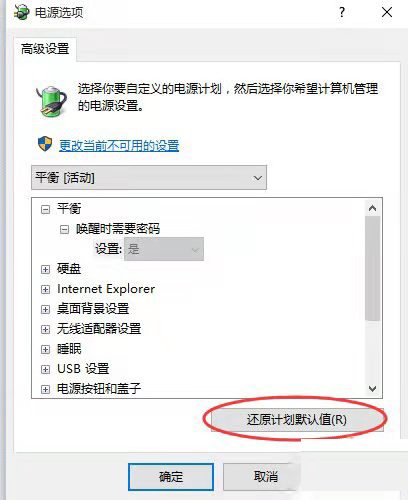This screenshot has width=408, height=500.
Task: Open the 平衡 [活动] power plan dropdown
Action: coord(149,178)
